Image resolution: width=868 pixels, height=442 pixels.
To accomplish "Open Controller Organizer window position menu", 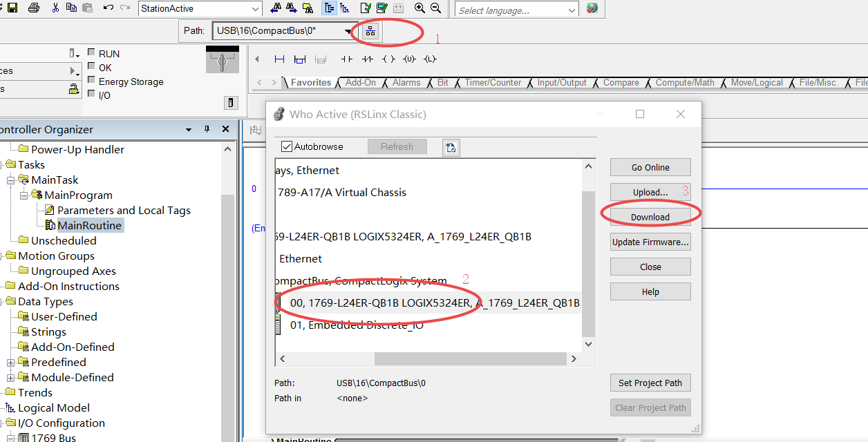I will (189, 129).
